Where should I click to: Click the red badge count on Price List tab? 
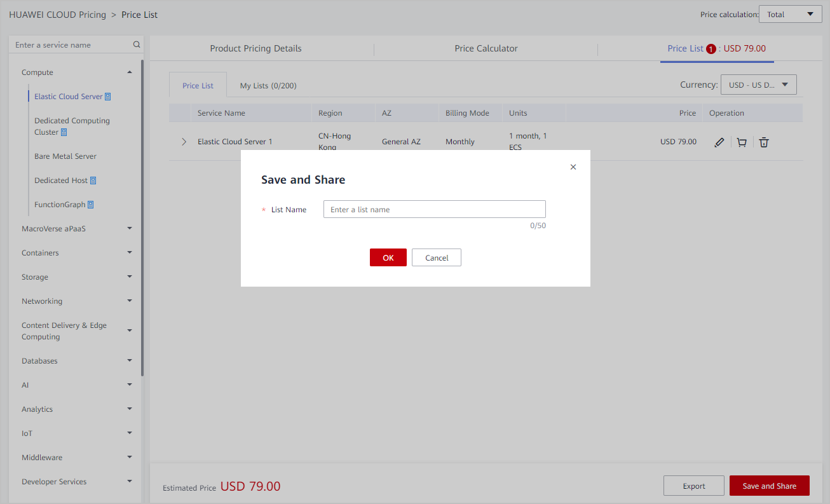pos(711,49)
